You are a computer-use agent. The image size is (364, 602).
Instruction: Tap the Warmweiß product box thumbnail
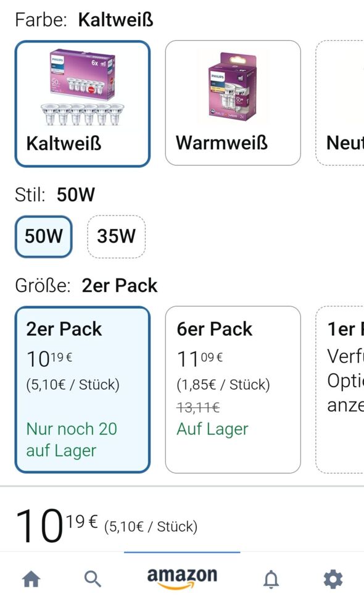coord(233,86)
